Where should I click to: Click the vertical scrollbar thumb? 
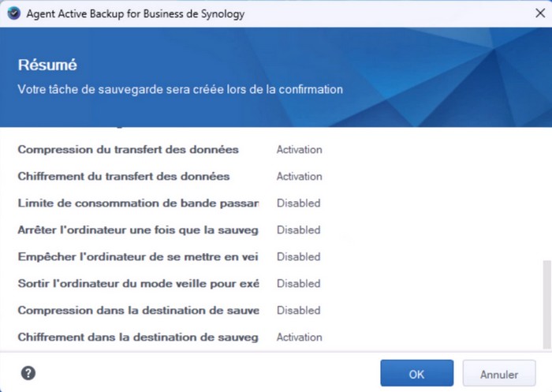(546, 304)
